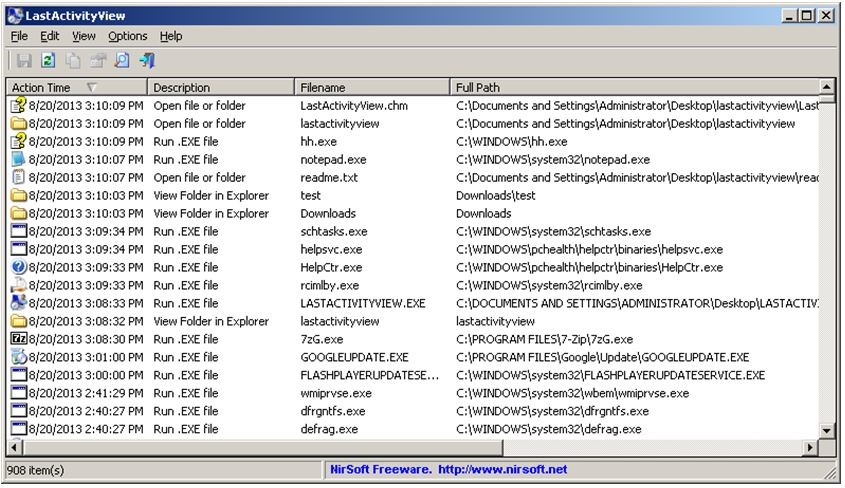Select the C:\WINDOWS\system32\rcimlby.exe path cell
This screenshot has height=488, width=845.
[x=549, y=285]
